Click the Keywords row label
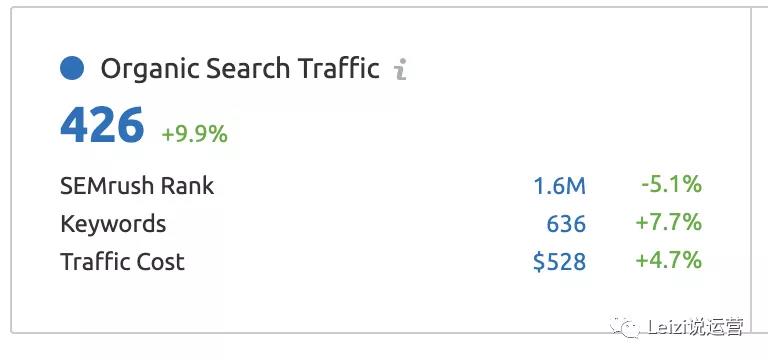Screen dimensions: 768x360 (x=113, y=224)
